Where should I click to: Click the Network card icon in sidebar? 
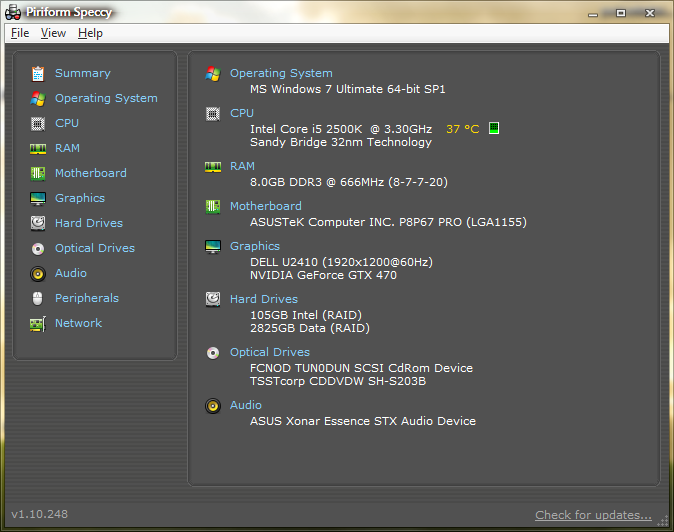[x=38, y=324]
